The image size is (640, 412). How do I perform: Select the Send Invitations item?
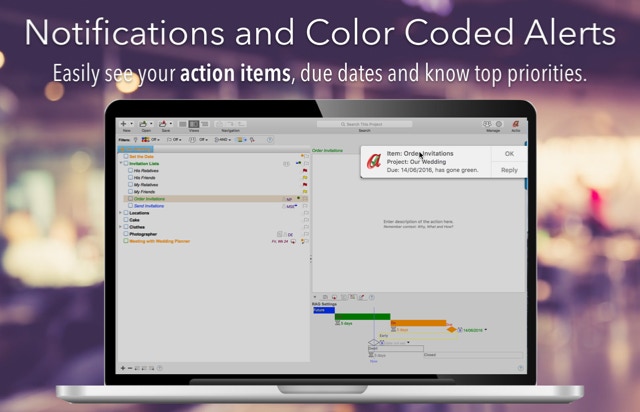coord(149,206)
